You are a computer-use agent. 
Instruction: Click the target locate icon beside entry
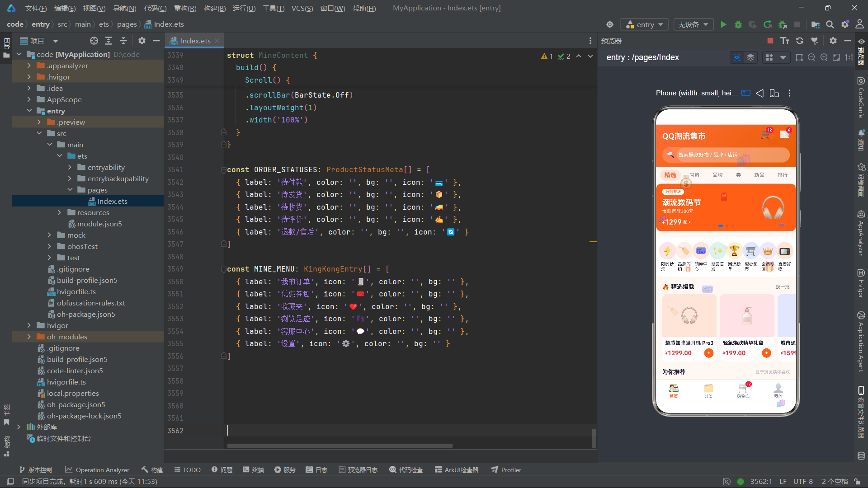click(x=610, y=24)
